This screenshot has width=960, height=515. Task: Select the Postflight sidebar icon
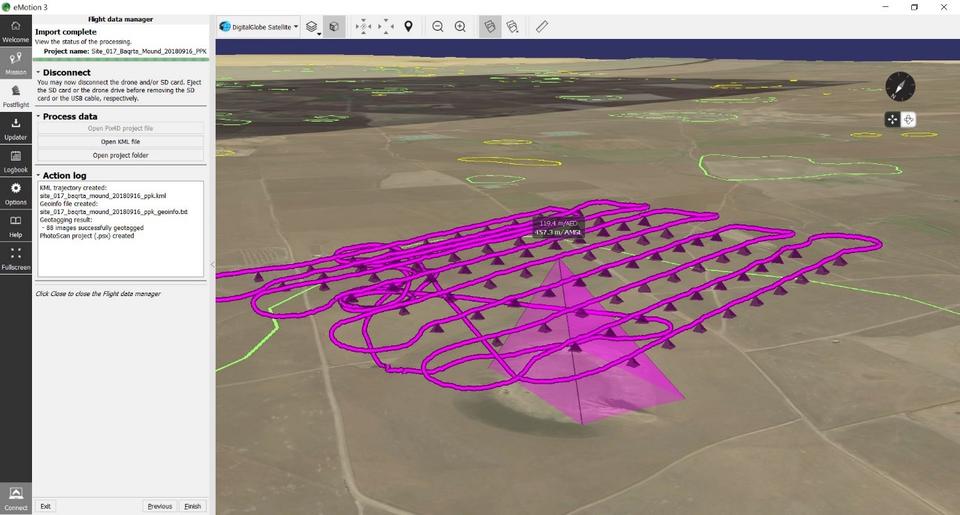tap(15, 96)
